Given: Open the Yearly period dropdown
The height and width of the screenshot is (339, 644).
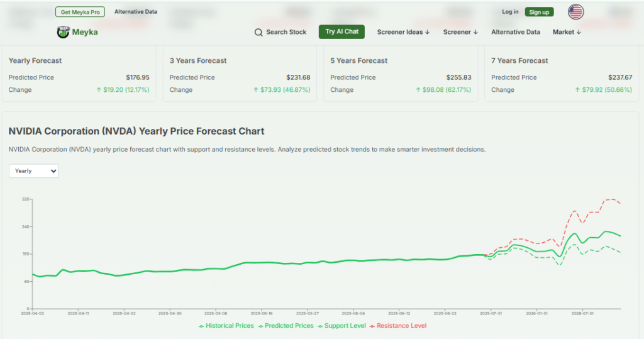Looking at the screenshot, I should (x=34, y=171).
